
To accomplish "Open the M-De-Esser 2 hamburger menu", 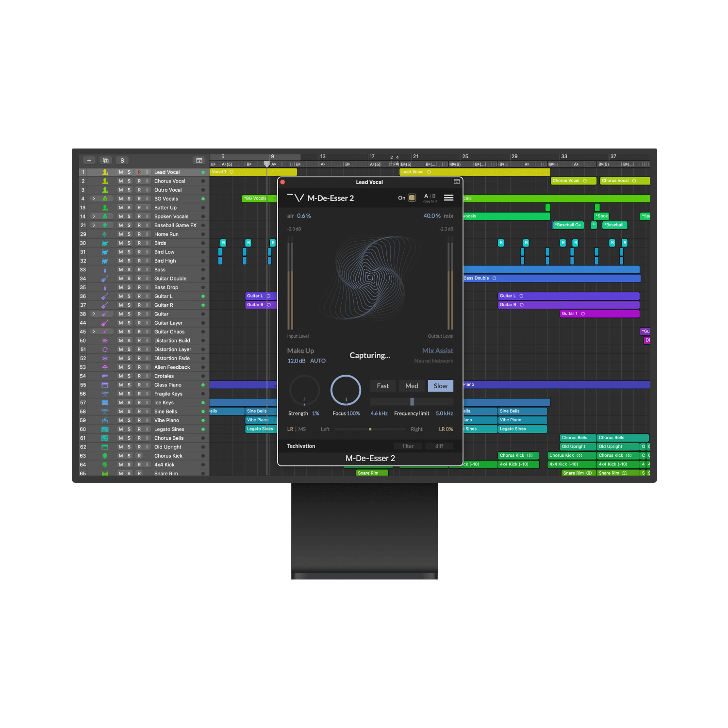I will (x=448, y=198).
